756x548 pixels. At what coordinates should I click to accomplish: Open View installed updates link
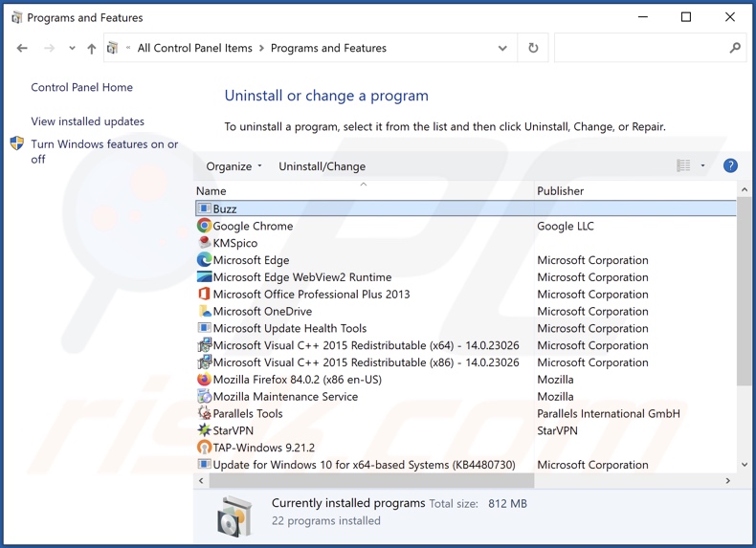(88, 121)
